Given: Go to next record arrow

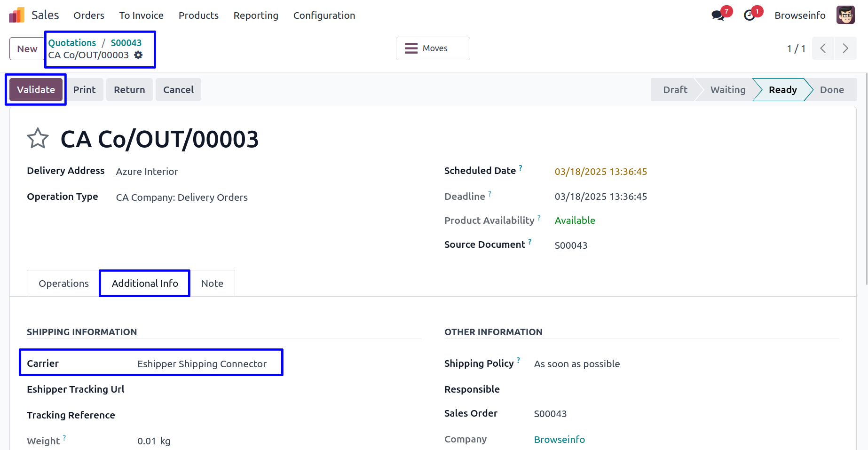Looking at the screenshot, I should click(845, 48).
